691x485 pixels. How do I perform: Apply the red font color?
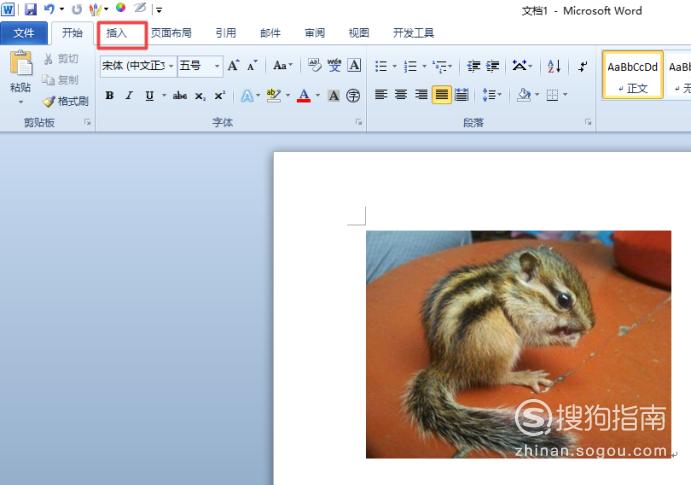pyautogui.click(x=304, y=95)
